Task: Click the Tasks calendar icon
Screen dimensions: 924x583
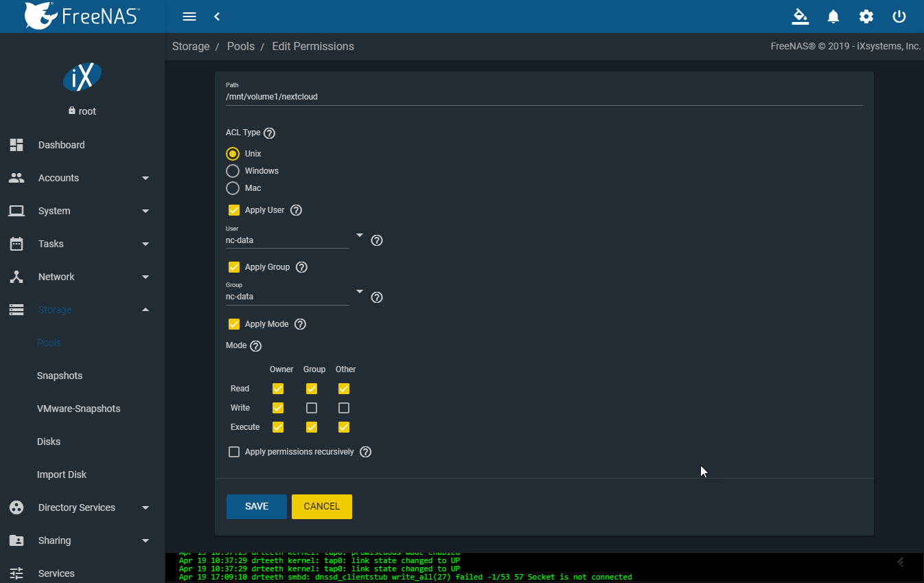Action: tap(16, 244)
